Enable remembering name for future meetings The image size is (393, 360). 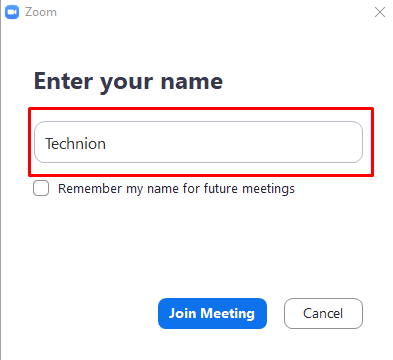pyautogui.click(x=41, y=188)
